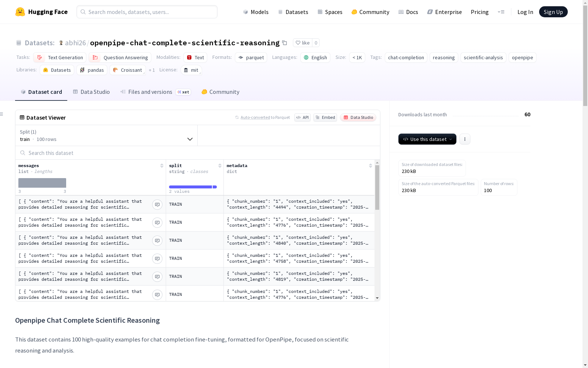Select the Question Answering task tag
588x368 pixels.
(x=120, y=57)
